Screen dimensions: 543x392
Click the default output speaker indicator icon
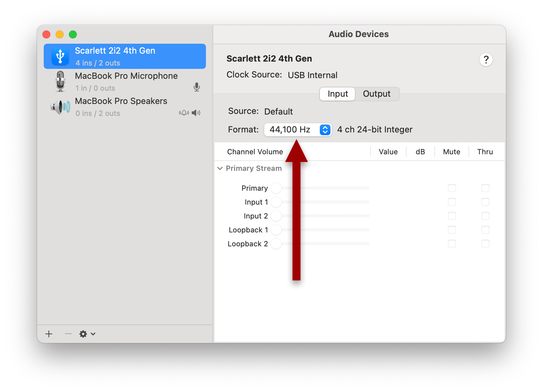coord(196,113)
